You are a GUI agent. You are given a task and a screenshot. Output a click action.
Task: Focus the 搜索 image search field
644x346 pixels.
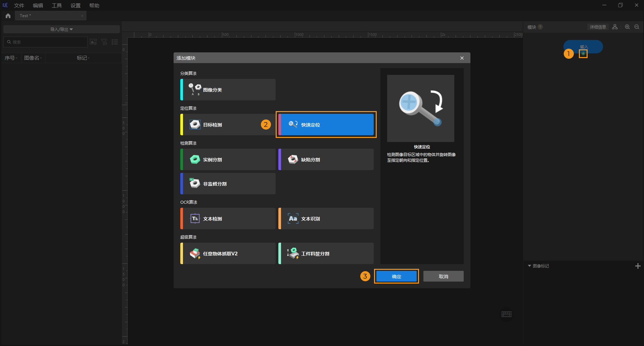[45, 42]
